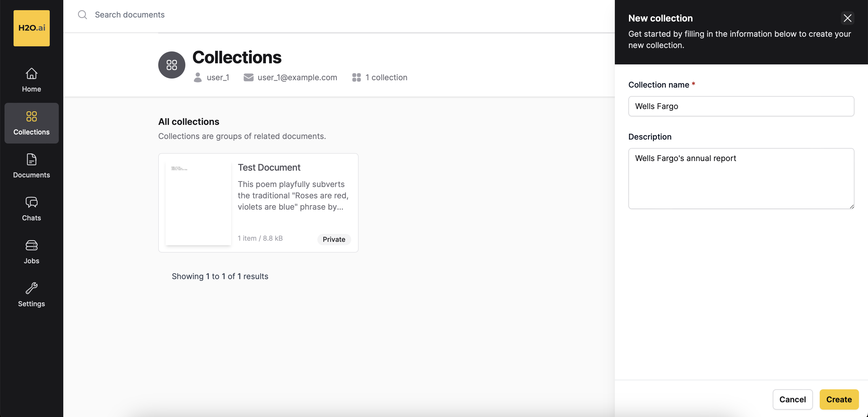Click the Test Document title

(x=269, y=168)
